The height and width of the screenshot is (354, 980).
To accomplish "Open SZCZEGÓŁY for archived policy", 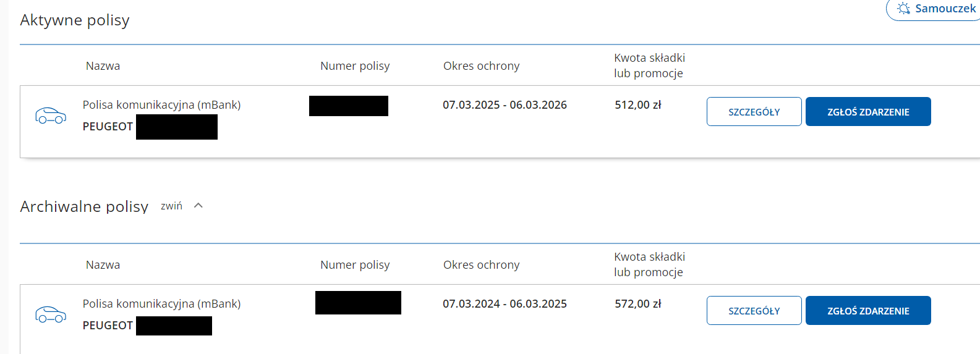I will pyautogui.click(x=754, y=311).
